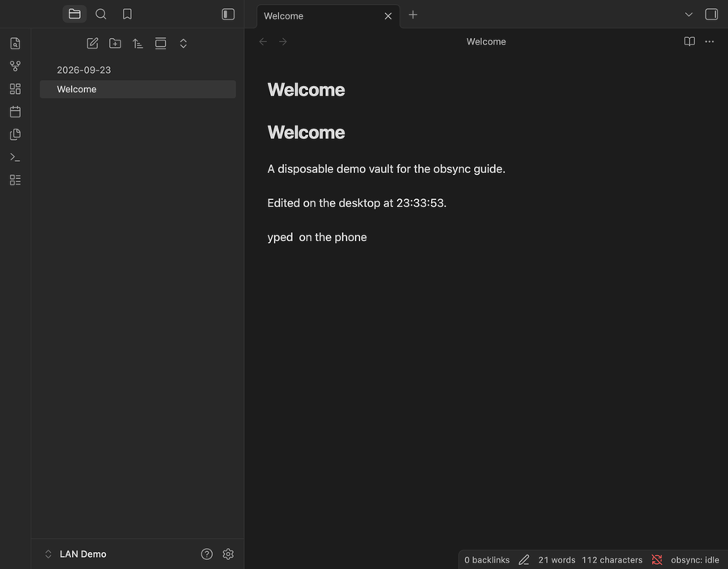The image size is (728, 569).
Task: Click the templates ribbon icon
Action: pos(15,134)
